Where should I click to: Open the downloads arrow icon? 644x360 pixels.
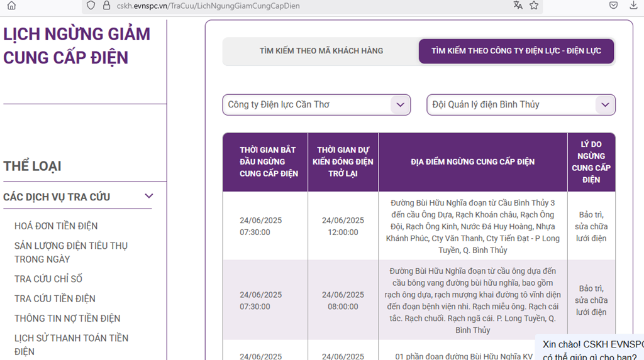tap(633, 5)
